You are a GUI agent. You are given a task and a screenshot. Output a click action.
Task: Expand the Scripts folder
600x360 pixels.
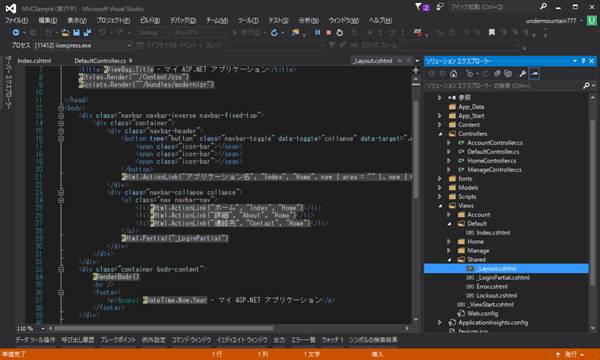click(440, 197)
